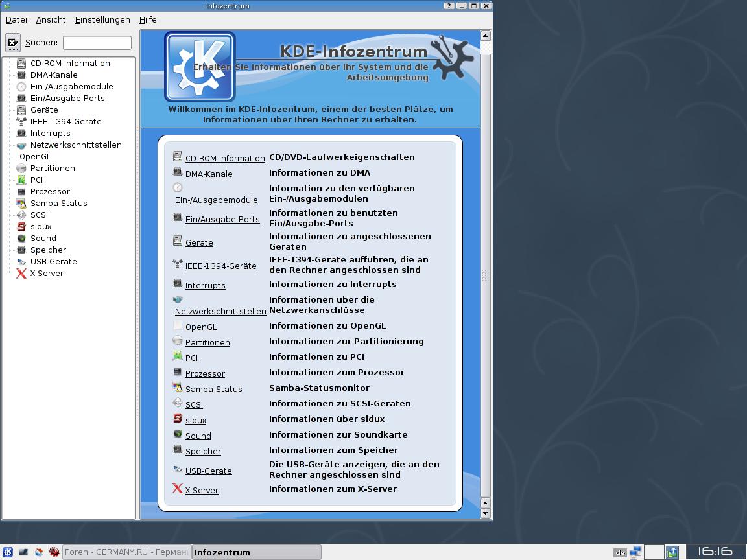Image resolution: width=747 pixels, height=560 pixels.
Task: Open the sidux link in the main panel
Action: (196, 421)
